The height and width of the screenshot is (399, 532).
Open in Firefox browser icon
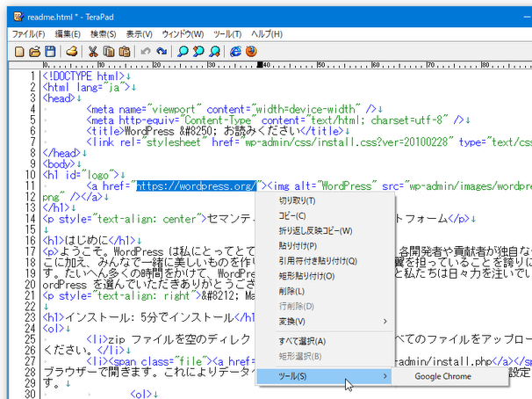251,52
